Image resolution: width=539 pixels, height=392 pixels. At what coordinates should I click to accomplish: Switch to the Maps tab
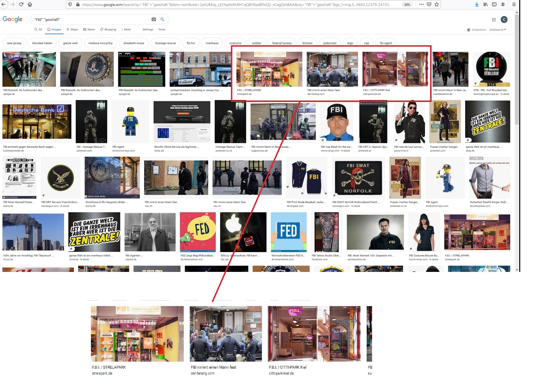[72, 29]
